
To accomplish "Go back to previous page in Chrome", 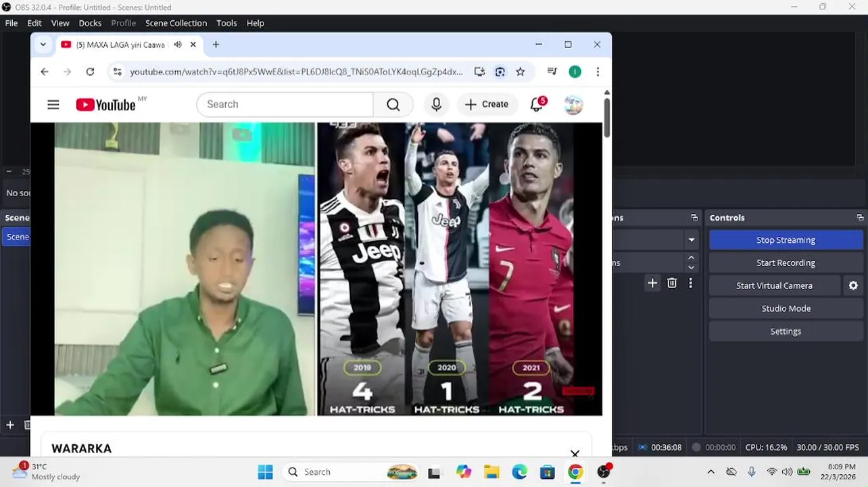I will 45,72.
